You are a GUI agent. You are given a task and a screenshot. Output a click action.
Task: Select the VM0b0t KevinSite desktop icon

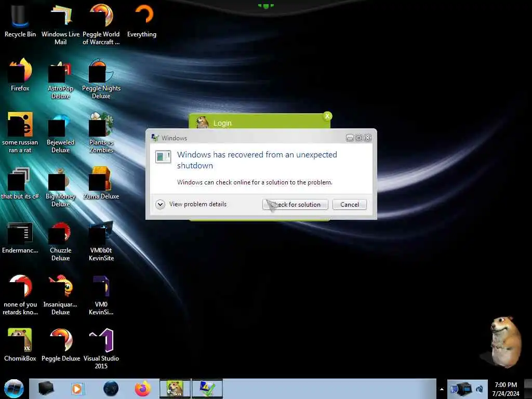point(101,241)
